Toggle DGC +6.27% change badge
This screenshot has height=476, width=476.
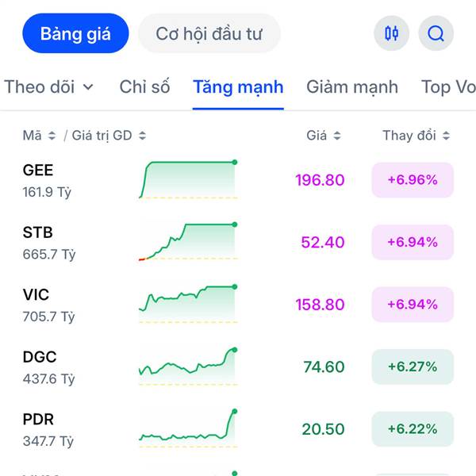coord(412,367)
